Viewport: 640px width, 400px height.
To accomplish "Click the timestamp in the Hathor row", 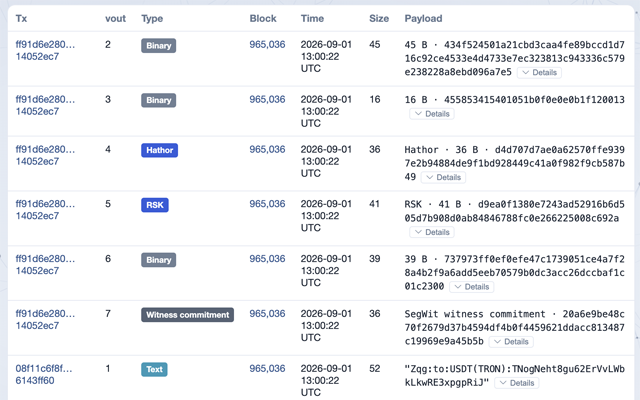I will (326, 162).
